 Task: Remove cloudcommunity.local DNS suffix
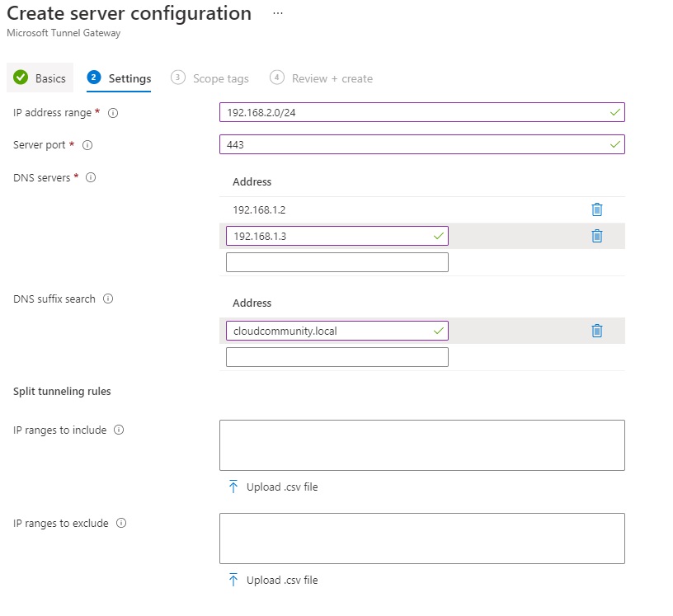pos(597,331)
